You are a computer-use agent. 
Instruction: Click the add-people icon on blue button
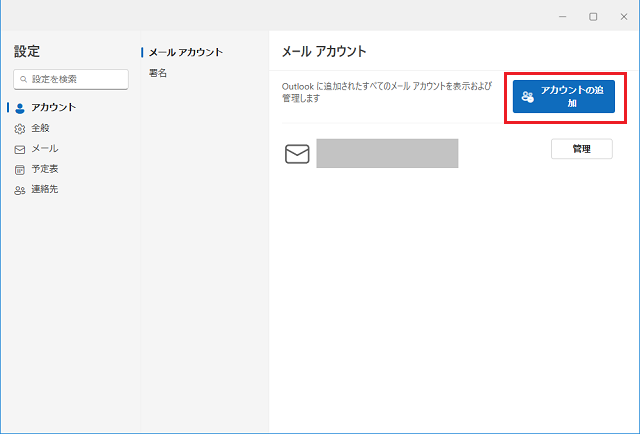pyautogui.click(x=527, y=97)
